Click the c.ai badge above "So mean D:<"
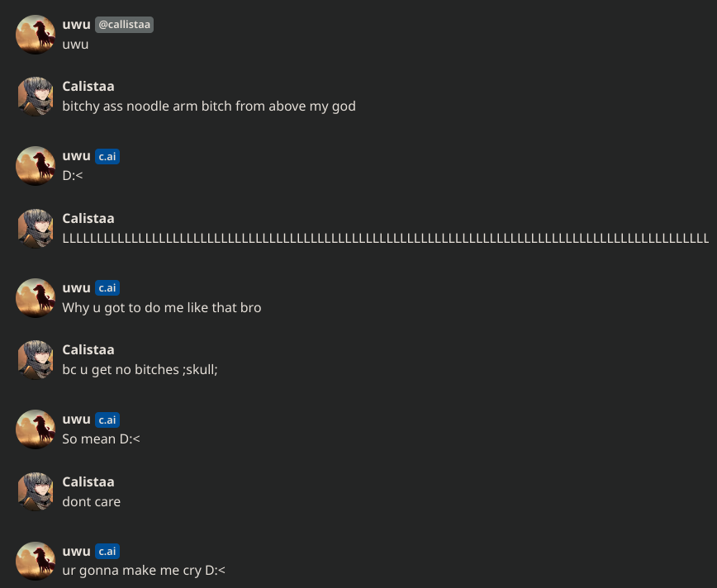The height and width of the screenshot is (588, 717). click(x=107, y=420)
